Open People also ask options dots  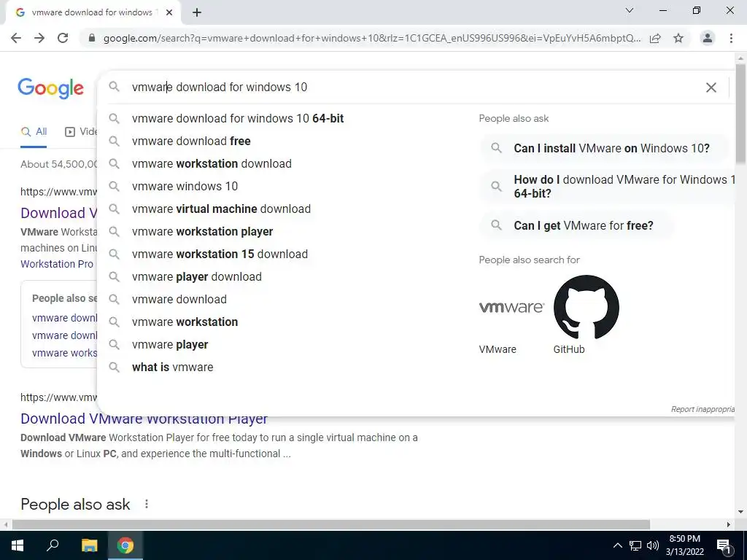click(x=146, y=504)
